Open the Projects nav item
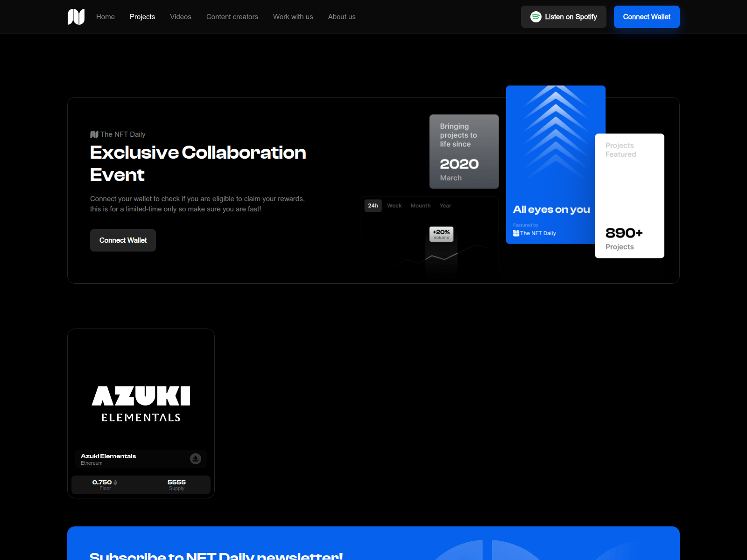 (142, 17)
